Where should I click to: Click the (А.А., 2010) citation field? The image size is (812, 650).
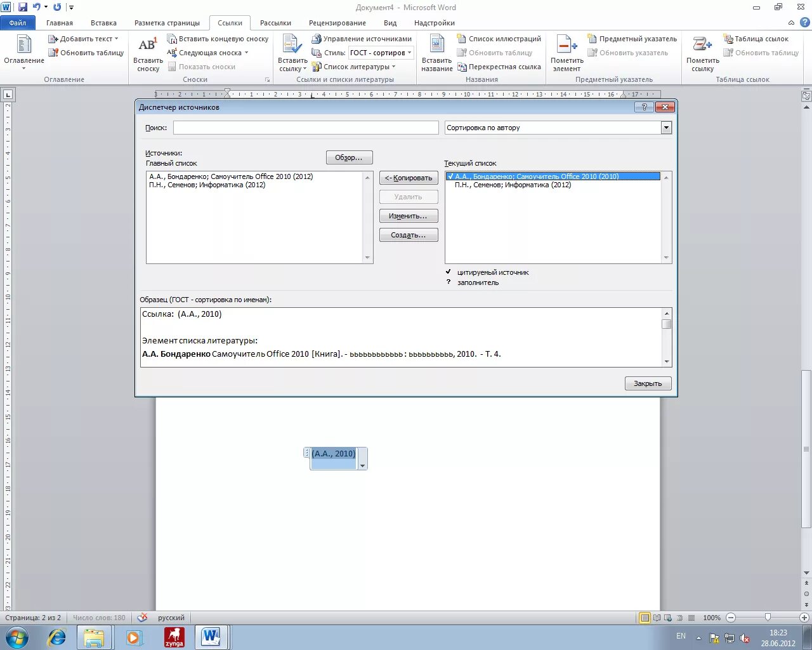pos(334,454)
